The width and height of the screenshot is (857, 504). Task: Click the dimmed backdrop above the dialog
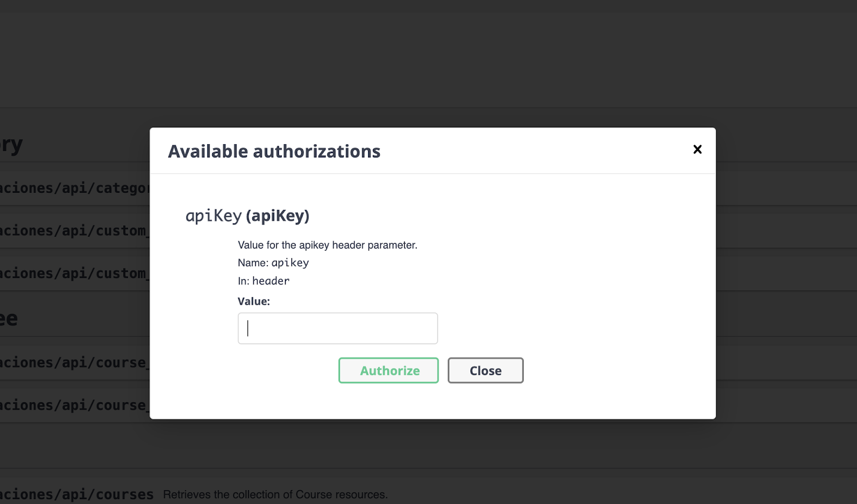pyautogui.click(x=428, y=59)
